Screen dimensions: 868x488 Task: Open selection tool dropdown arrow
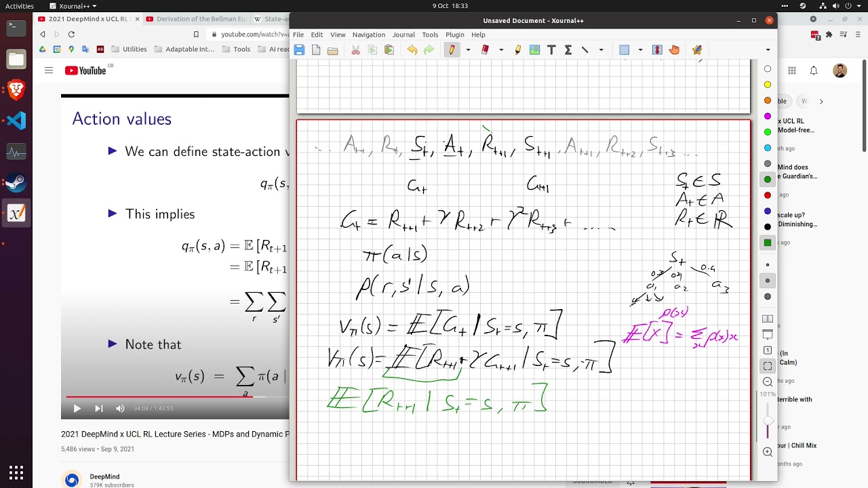pos(641,49)
